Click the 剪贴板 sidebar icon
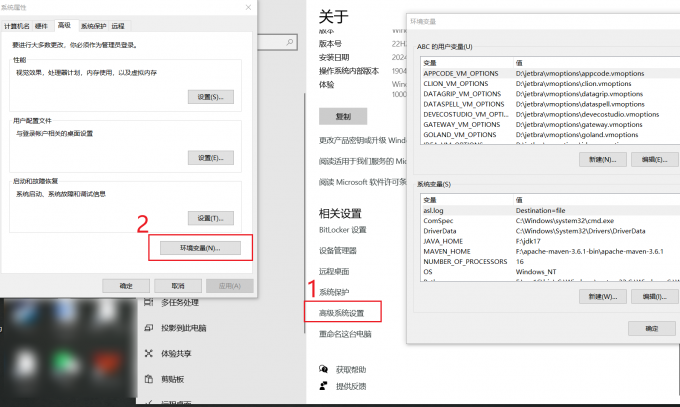This screenshot has width=680, height=407. point(149,379)
